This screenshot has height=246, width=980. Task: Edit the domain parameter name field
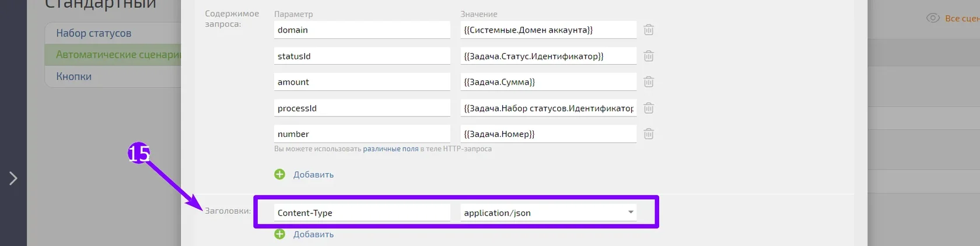(x=362, y=30)
